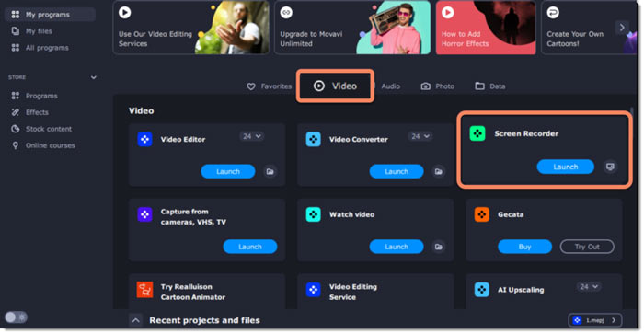
Task: Open How to Add Horror Effects banner
Action: pos(486,28)
